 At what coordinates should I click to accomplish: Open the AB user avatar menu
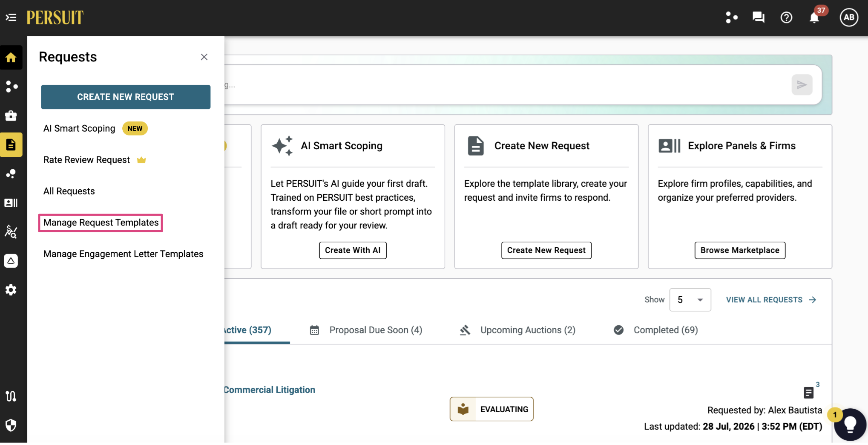(x=849, y=17)
